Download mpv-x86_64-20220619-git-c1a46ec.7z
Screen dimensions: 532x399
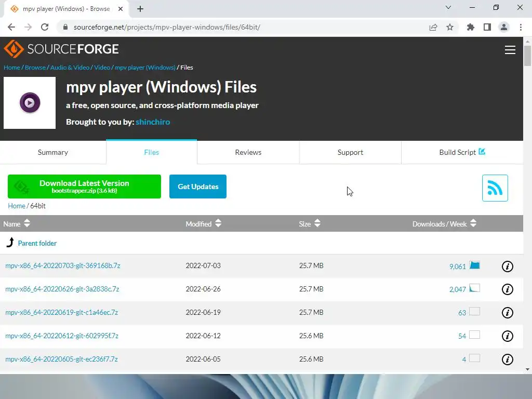tap(61, 312)
